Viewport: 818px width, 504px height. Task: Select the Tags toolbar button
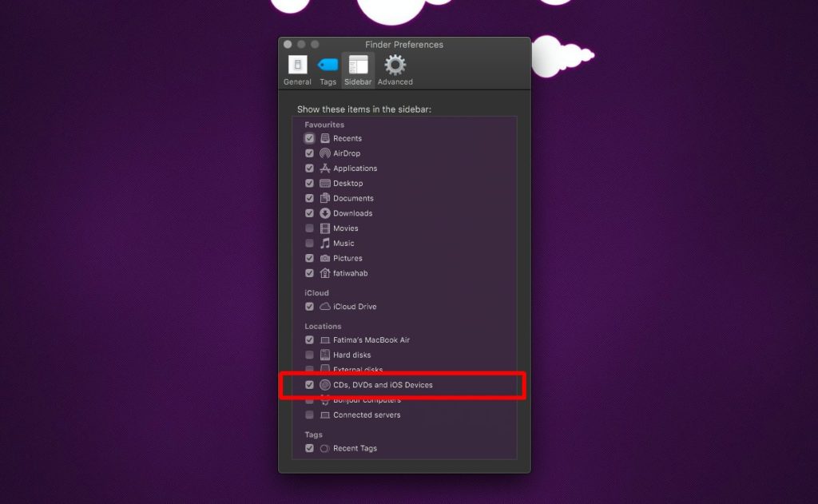(x=328, y=69)
